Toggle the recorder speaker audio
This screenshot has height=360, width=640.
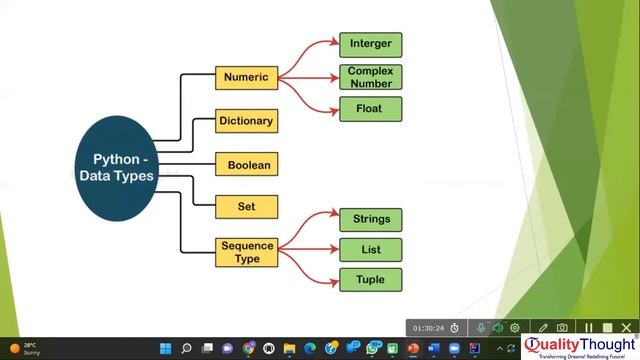(498, 327)
